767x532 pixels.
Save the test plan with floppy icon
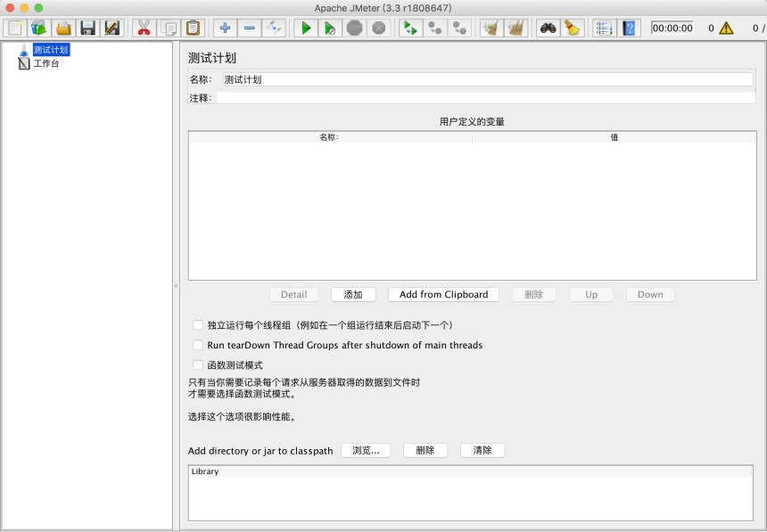tap(87, 28)
